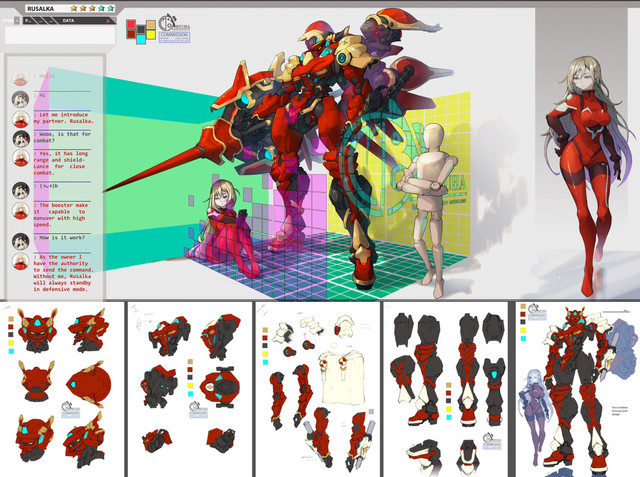Click the "How is it work?" message
The image size is (640, 477).
pos(60,237)
